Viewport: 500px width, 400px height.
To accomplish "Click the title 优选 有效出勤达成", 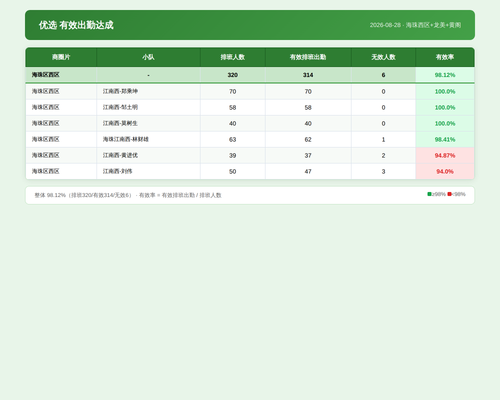I will point(76,25).
